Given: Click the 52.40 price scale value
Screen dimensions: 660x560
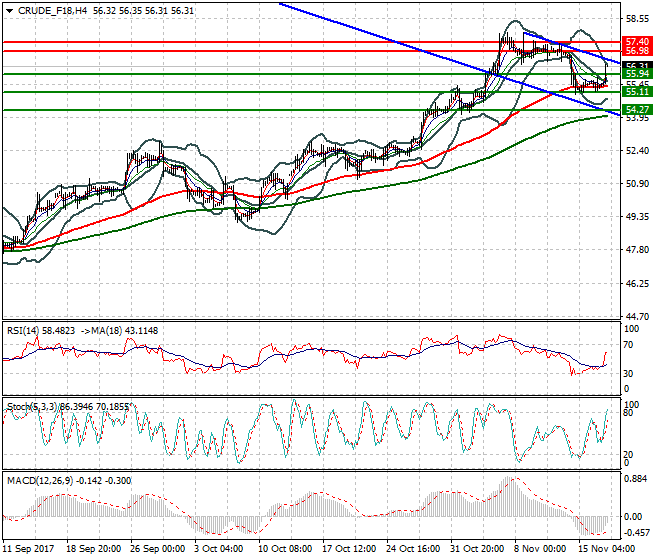Looking at the screenshot, I should (x=637, y=151).
